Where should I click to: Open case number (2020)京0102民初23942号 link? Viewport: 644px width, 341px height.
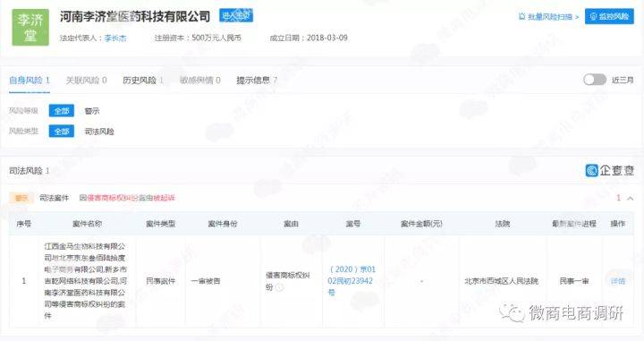[352, 281]
